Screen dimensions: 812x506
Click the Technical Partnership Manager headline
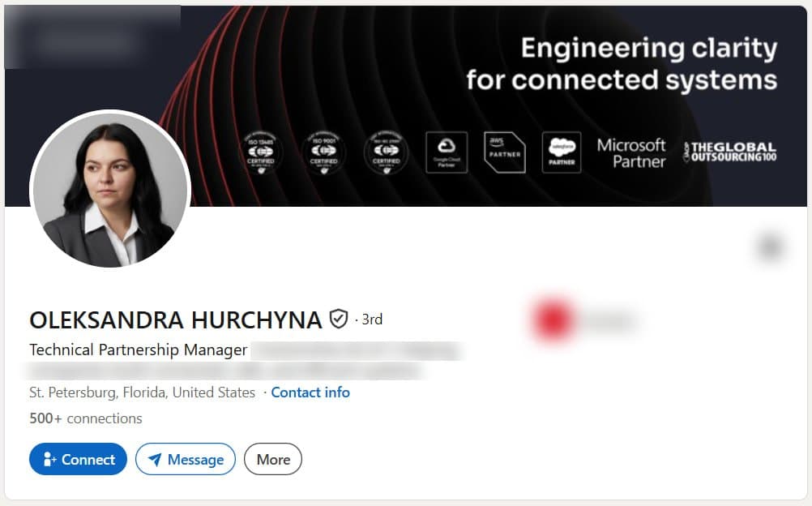139,350
